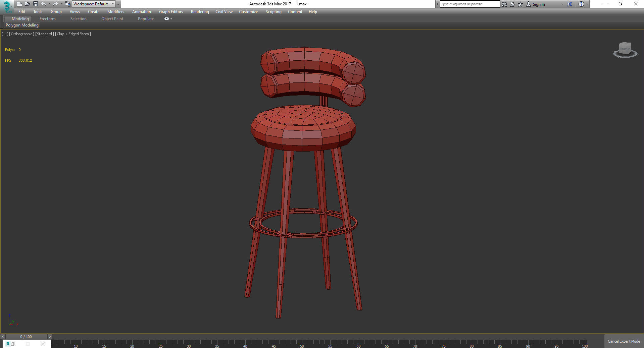Open the Workspace: Default dropdown

tap(94, 4)
